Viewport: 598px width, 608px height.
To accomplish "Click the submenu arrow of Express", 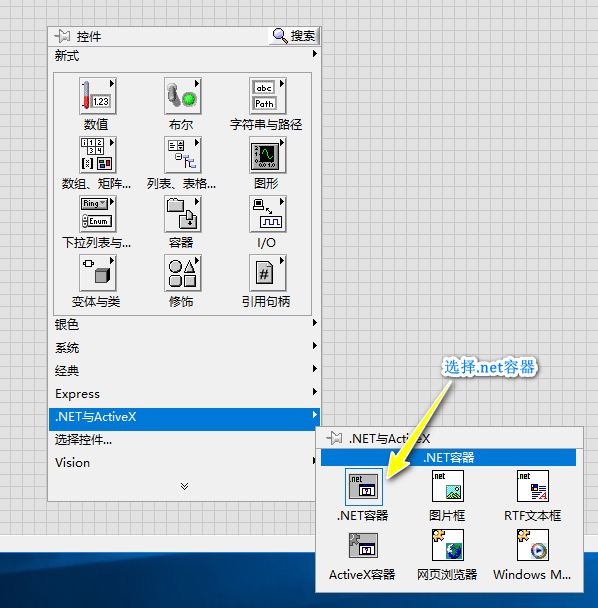I will (x=315, y=392).
